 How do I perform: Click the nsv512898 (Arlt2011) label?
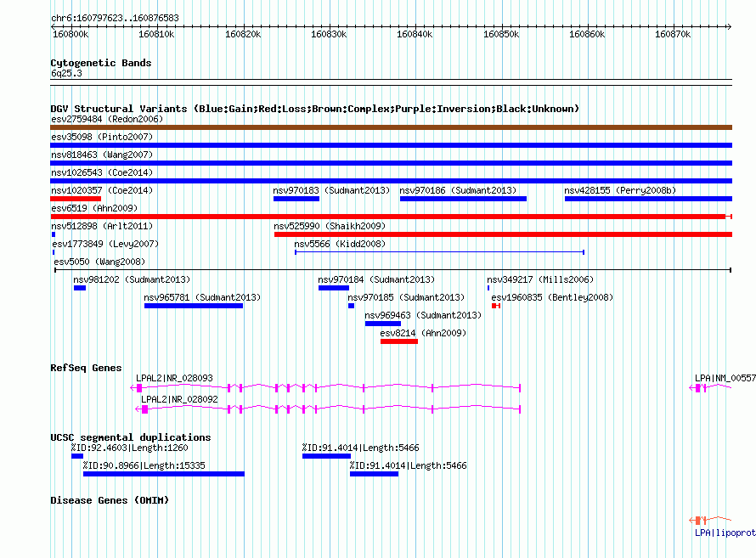[x=102, y=226]
